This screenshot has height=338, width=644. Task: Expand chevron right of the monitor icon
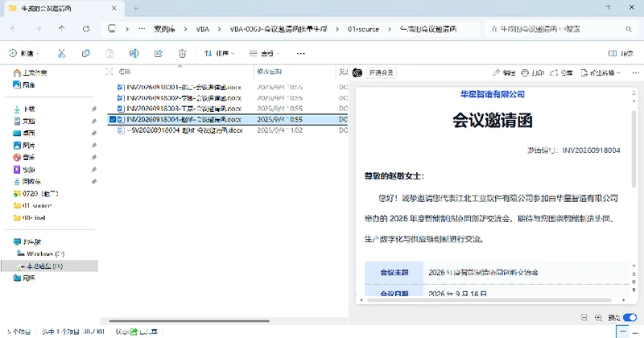127,29
